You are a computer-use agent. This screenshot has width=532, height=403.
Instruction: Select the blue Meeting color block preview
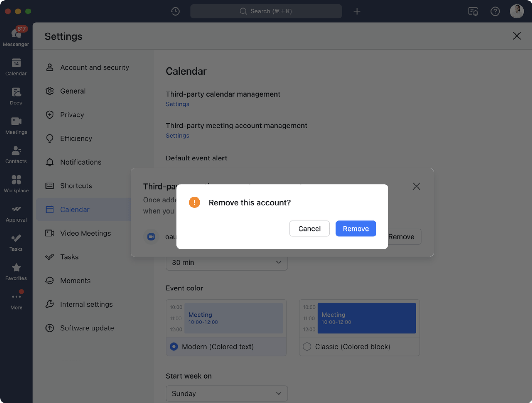coord(366,318)
